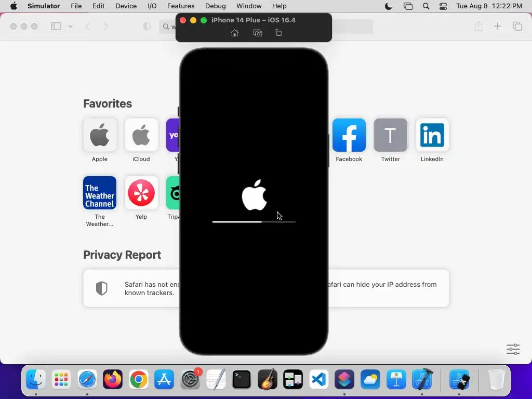Open Keynote from the Dock

click(396, 379)
